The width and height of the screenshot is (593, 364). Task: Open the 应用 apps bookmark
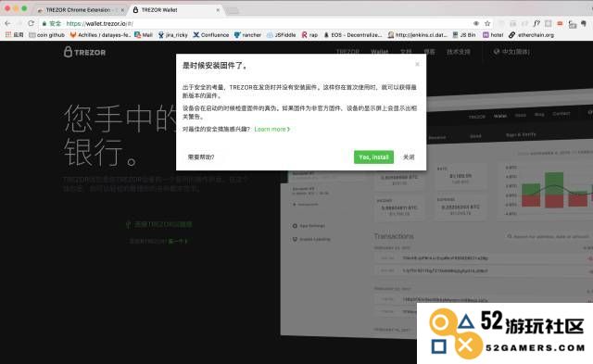click(x=15, y=35)
